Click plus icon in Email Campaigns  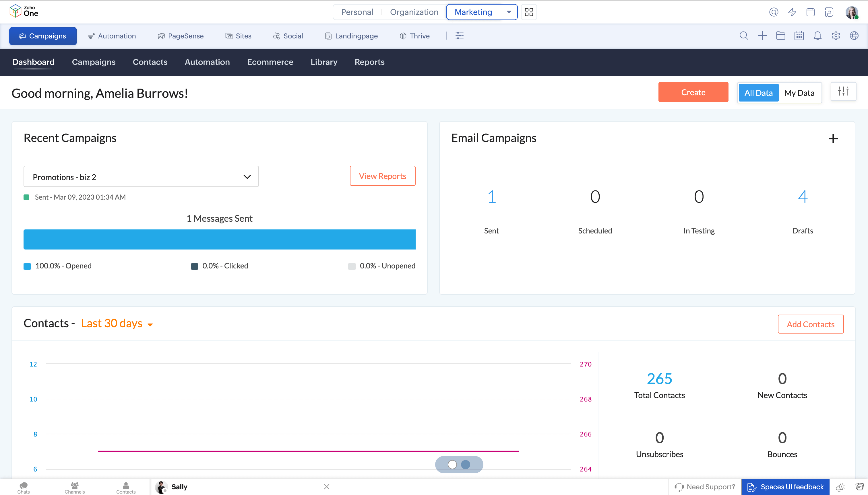click(x=833, y=138)
